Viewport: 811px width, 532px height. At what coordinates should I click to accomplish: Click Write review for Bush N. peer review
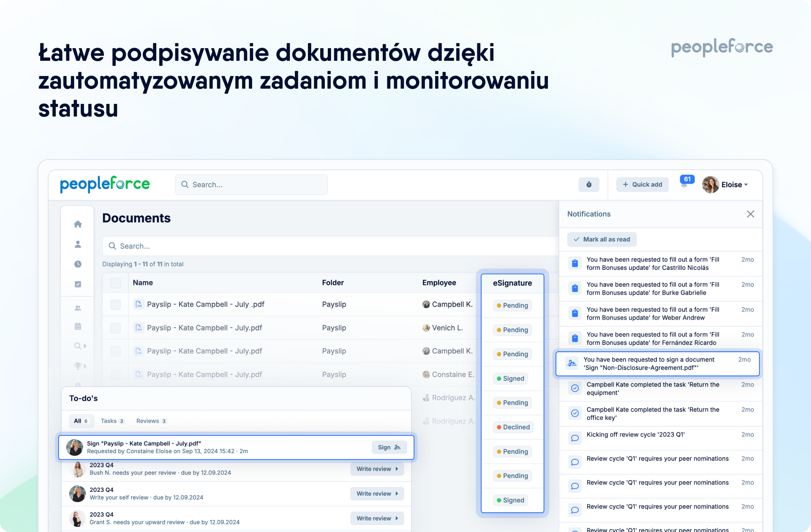[377, 469]
